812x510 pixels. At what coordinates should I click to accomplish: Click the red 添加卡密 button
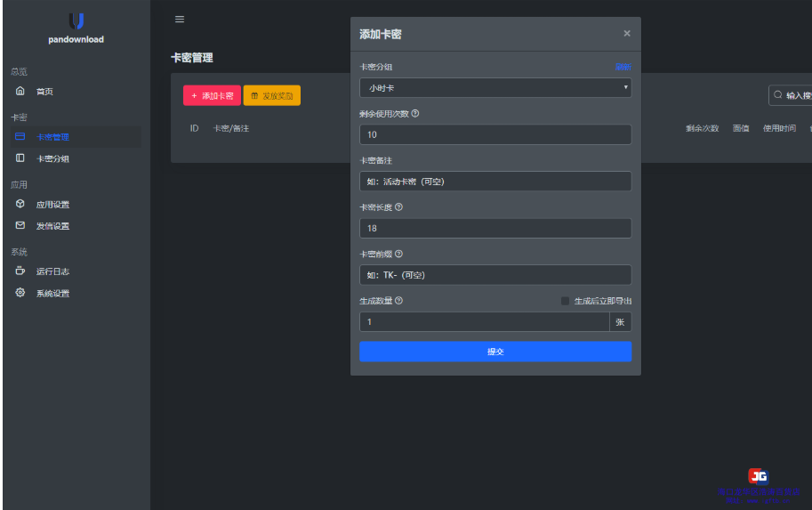point(212,95)
